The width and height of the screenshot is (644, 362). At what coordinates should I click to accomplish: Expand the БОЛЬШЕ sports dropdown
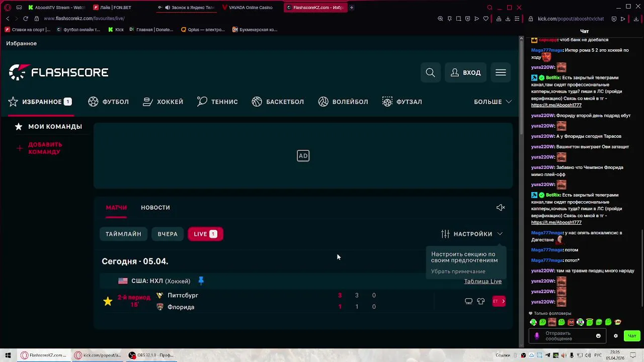click(x=493, y=102)
